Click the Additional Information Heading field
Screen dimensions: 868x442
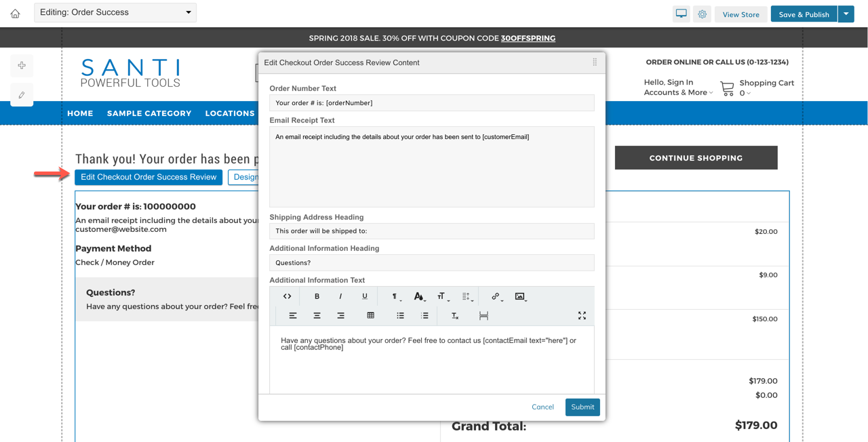pyautogui.click(x=432, y=262)
